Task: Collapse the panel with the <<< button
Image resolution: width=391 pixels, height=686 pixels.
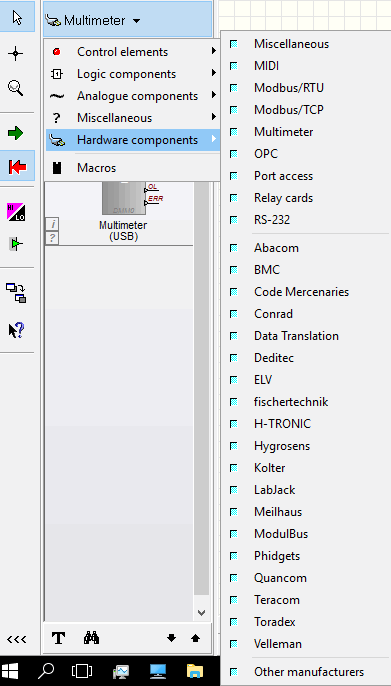Action: click(16, 639)
